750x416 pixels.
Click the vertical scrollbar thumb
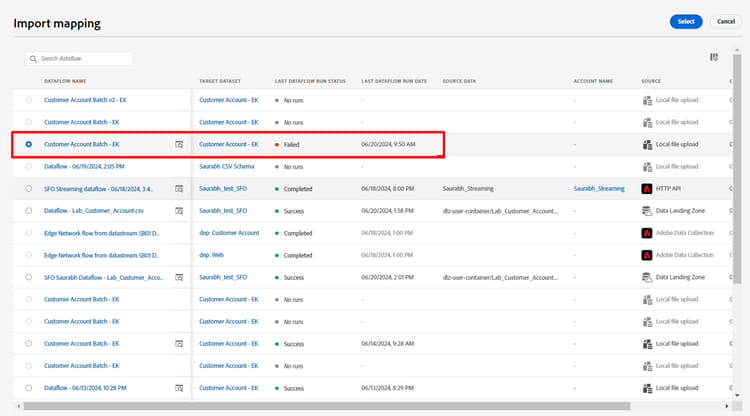[x=737, y=170]
